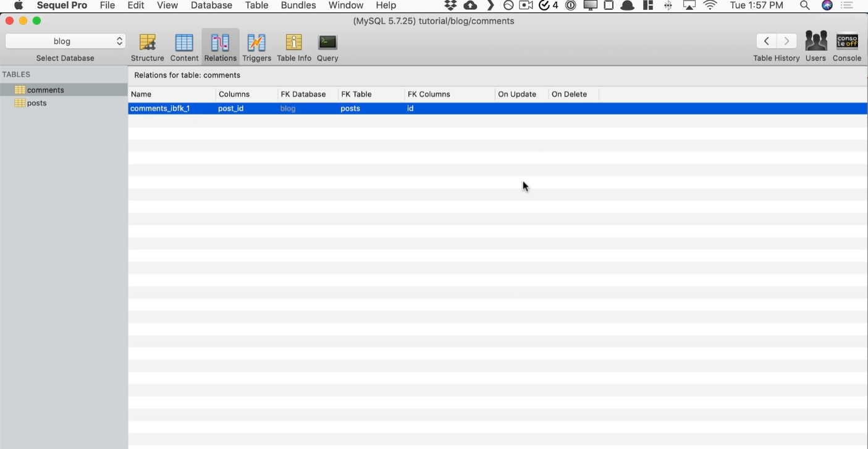Click the id FK Columns cell
The image size is (868, 449).
point(410,108)
